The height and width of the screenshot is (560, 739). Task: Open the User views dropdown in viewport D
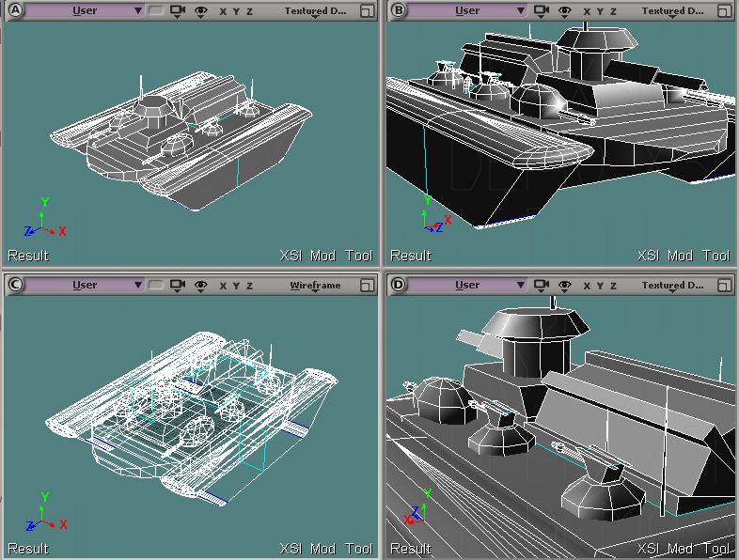pyautogui.click(x=467, y=285)
